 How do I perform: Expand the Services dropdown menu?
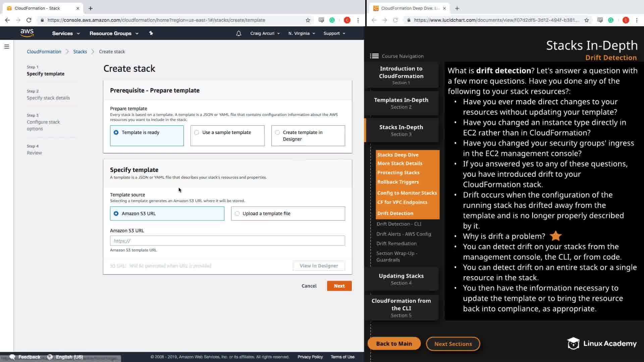click(x=66, y=34)
